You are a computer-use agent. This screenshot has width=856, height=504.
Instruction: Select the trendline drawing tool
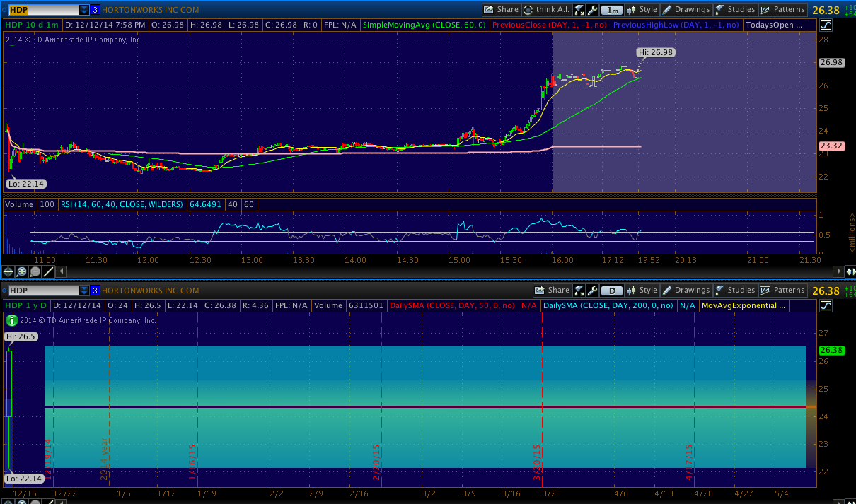[x=49, y=271]
